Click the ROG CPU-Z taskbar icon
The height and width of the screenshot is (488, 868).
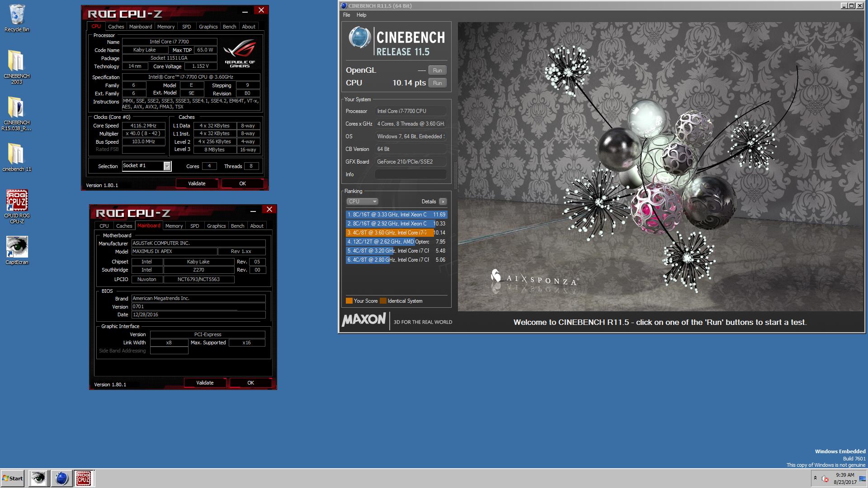tap(84, 478)
